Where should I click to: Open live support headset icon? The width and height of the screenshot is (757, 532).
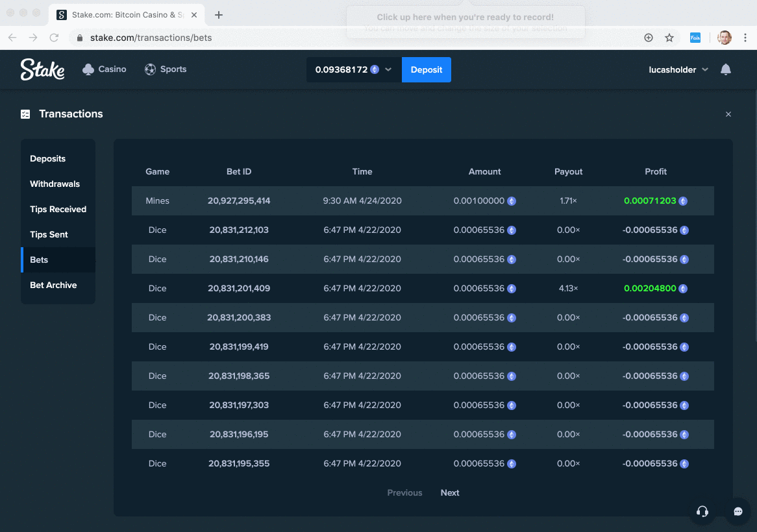point(702,511)
